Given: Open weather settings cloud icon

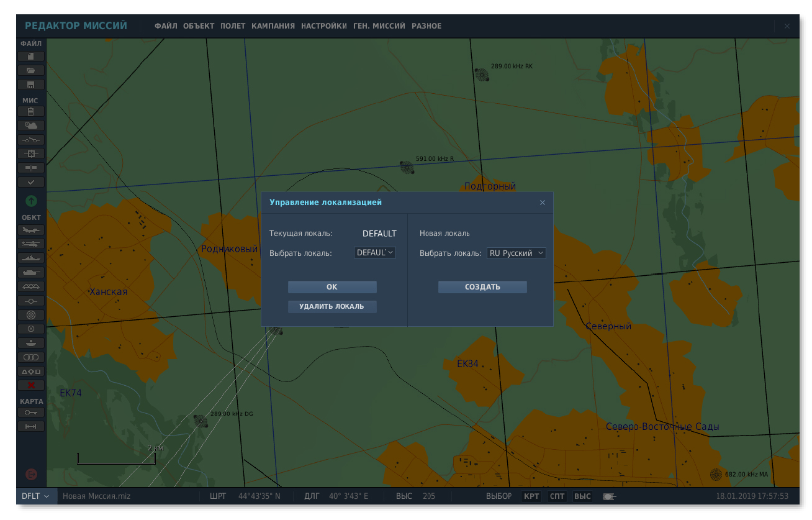Looking at the screenshot, I should (x=31, y=125).
